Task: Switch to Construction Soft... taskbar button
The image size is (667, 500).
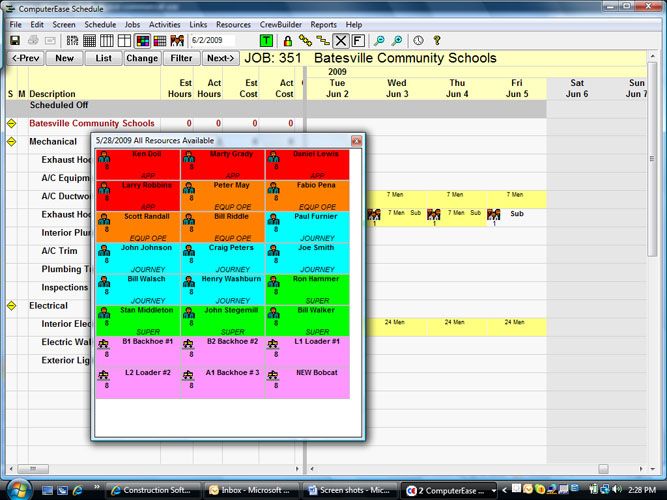Action: [152, 490]
